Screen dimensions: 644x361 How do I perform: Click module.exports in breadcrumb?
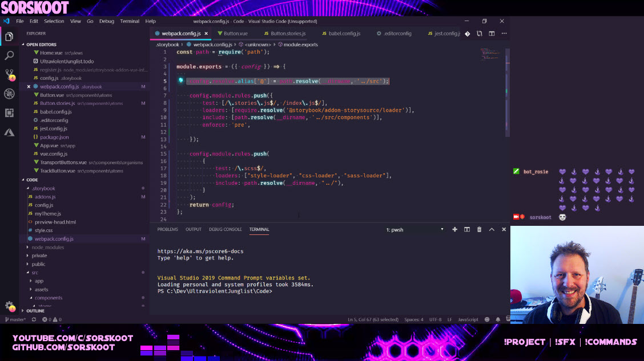pos(300,44)
